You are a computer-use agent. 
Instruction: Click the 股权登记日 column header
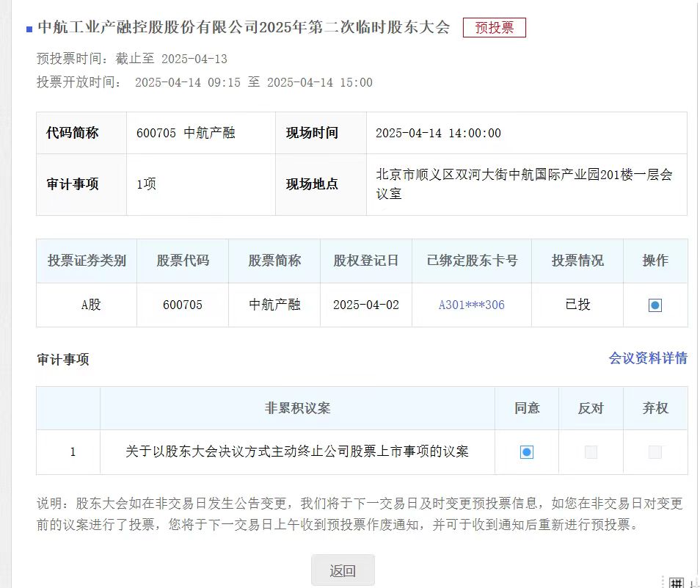pyautogui.click(x=365, y=261)
